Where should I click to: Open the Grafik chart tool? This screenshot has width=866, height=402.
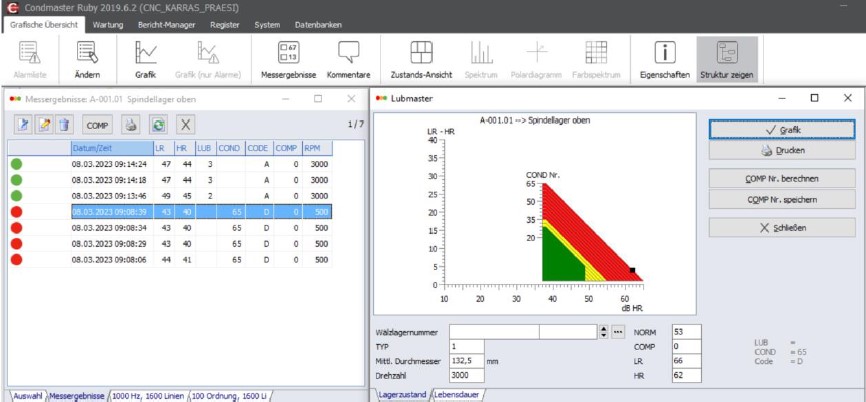[x=146, y=59]
